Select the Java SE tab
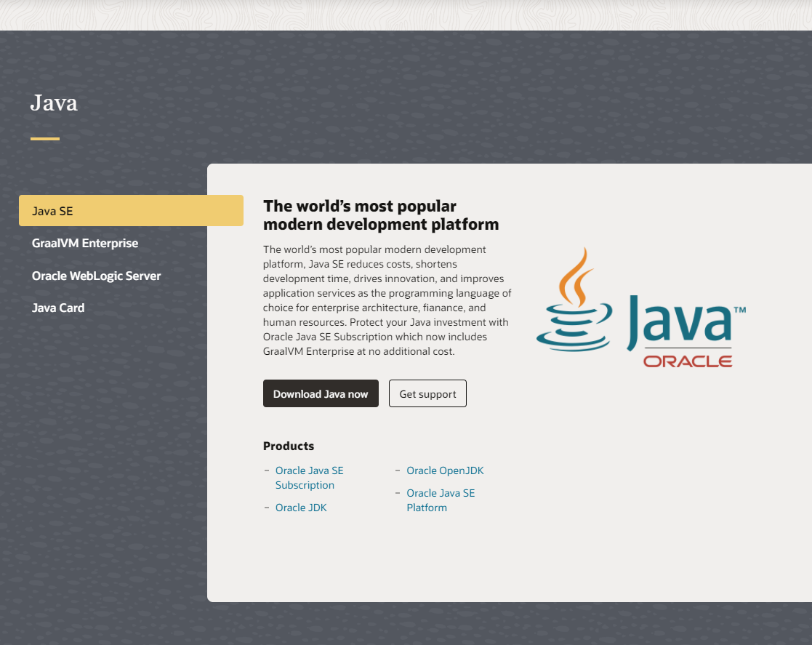This screenshot has height=645, width=812. pos(131,210)
